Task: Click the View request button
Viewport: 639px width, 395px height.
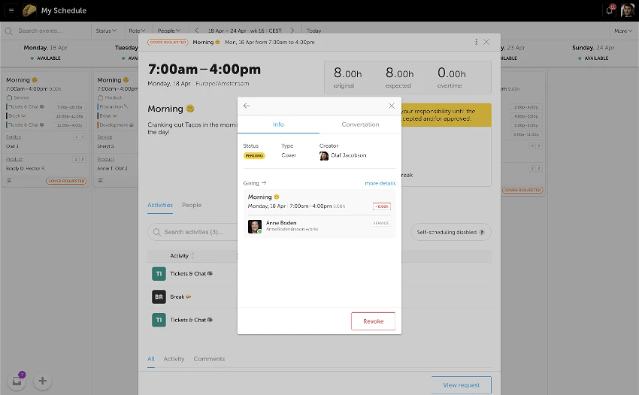Action: (x=461, y=385)
